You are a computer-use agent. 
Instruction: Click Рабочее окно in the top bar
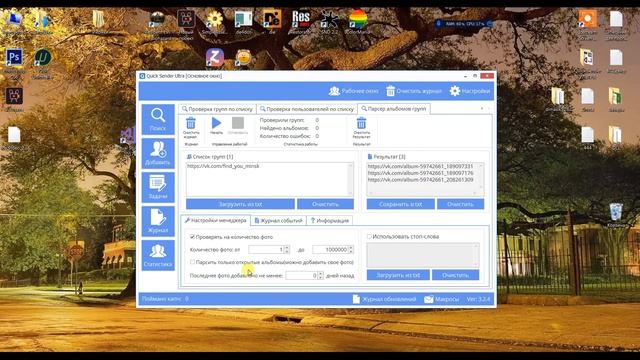pyautogui.click(x=354, y=91)
